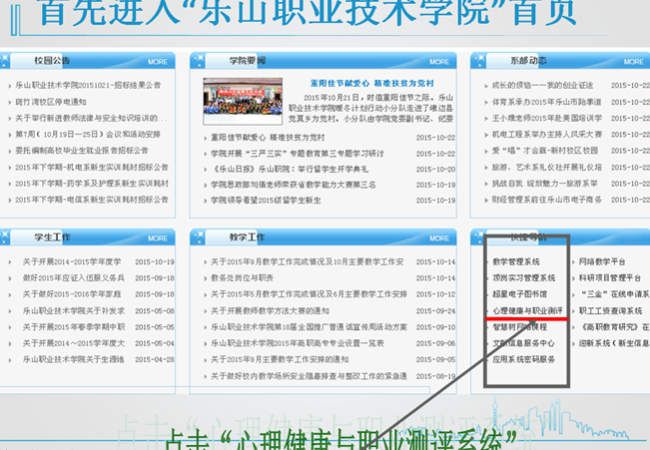Click MORE in the 校园公告 panel
The image size is (650, 450).
click(x=157, y=62)
